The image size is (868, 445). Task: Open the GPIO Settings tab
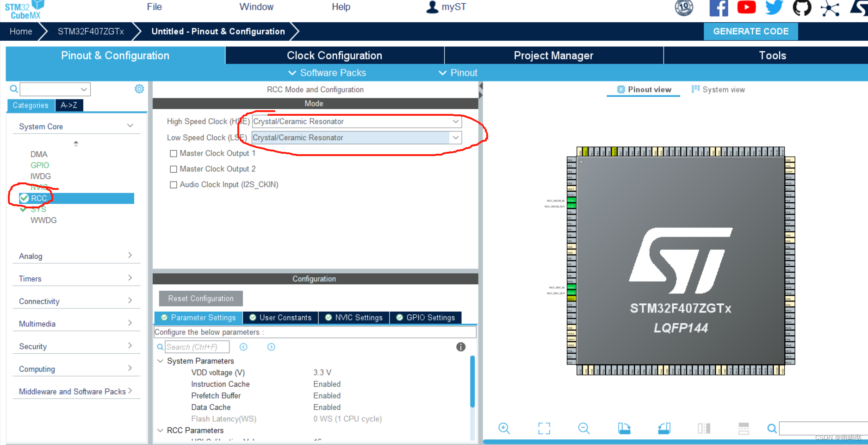pyautogui.click(x=426, y=318)
